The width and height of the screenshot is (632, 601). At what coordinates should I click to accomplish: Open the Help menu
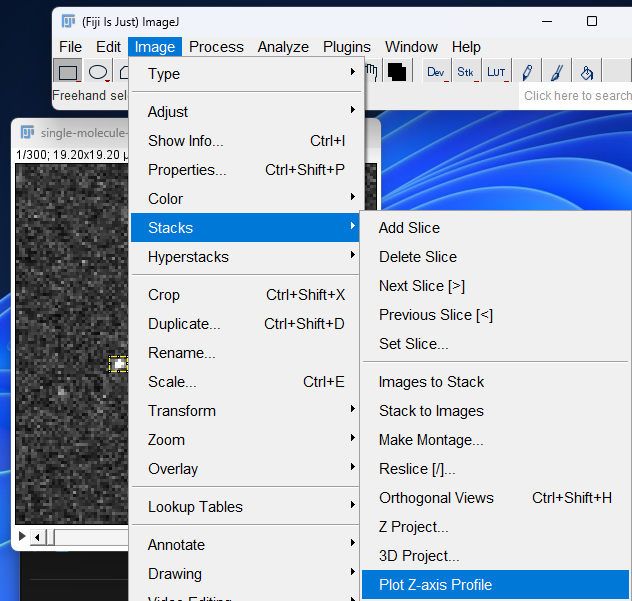(466, 47)
